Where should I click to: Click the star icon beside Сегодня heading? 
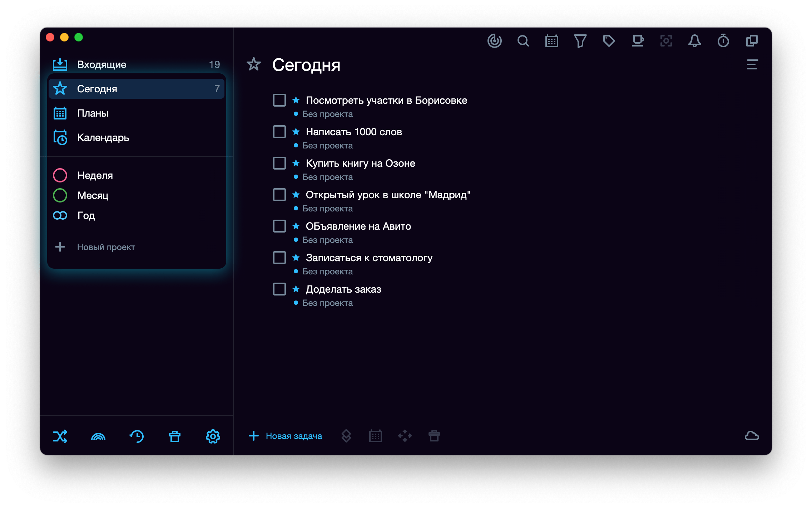click(254, 64)
